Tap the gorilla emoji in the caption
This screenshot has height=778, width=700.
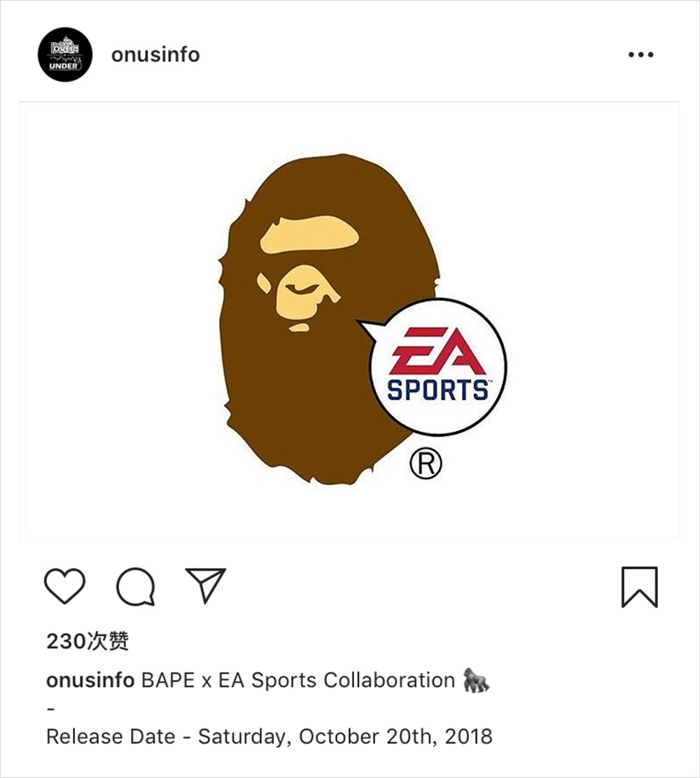[476, 680]
